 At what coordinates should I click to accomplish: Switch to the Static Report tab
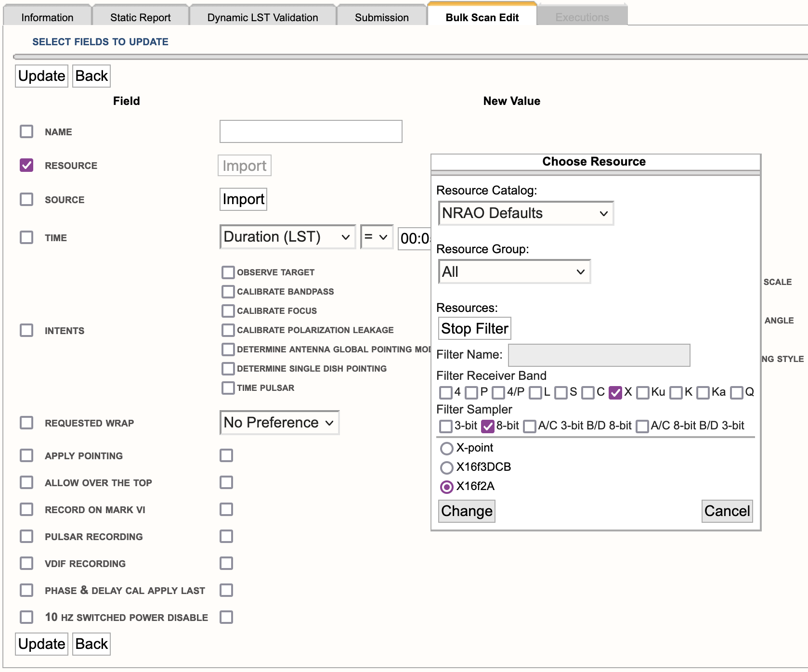tap(140, 17)
